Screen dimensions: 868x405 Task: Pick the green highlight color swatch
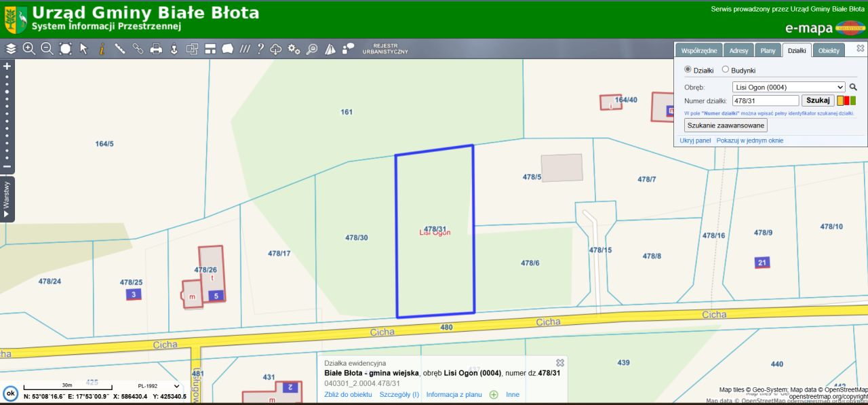tap(853, 100)
